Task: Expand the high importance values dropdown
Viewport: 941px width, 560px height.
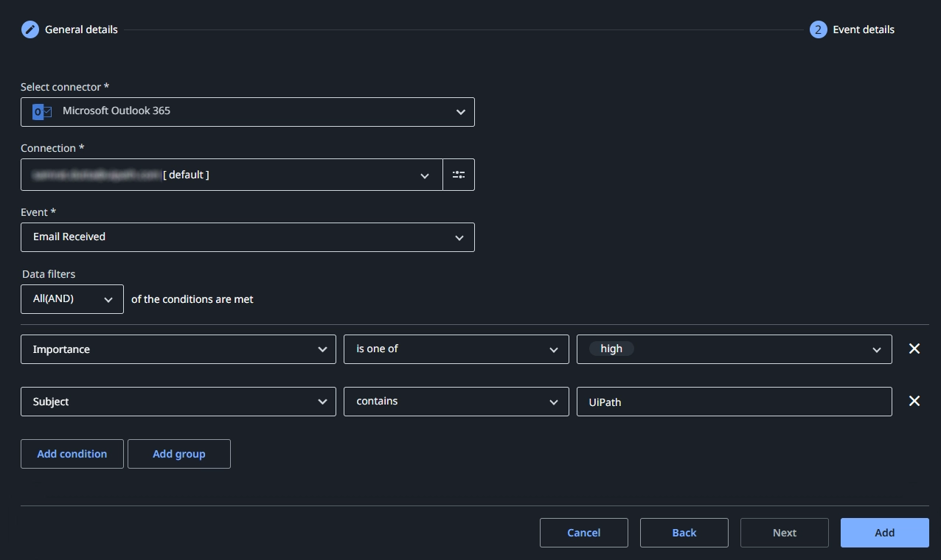Action: (877, 349)
